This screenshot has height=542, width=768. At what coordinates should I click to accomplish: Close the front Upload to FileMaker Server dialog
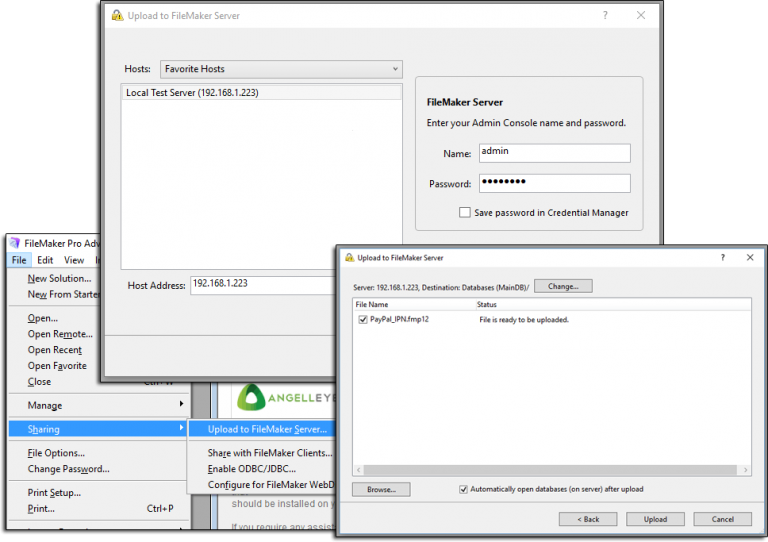tap(750, 258)
